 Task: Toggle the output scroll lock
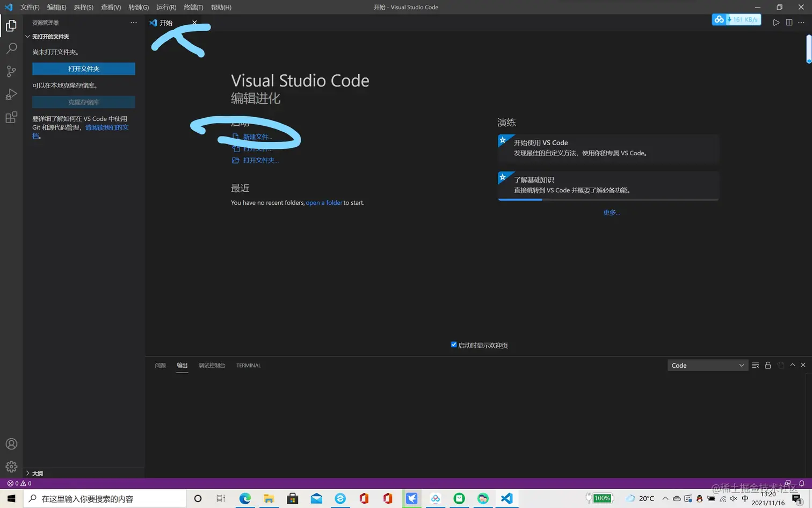coord(768,366)
